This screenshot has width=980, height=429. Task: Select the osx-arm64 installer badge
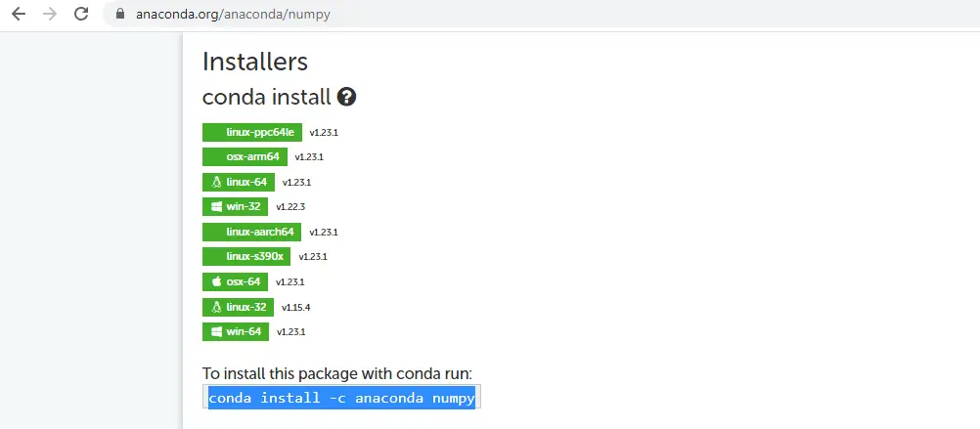[x=245, y=156]
